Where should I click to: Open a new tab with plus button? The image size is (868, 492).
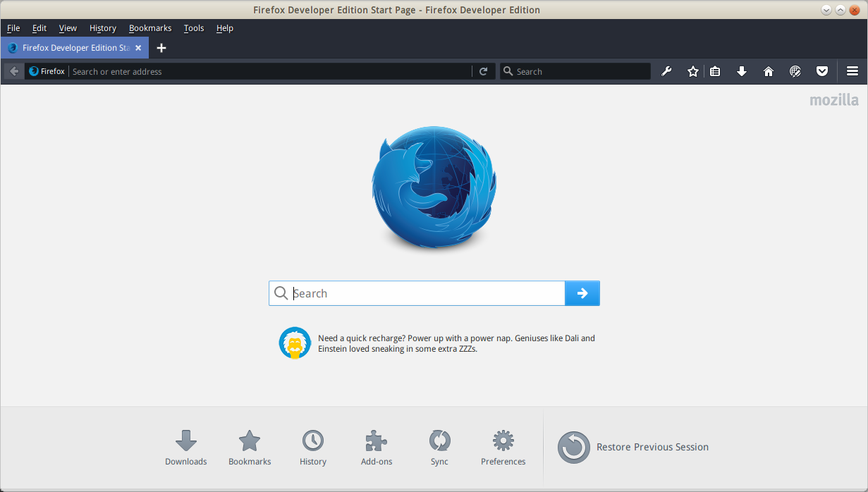pyautogui.click(x=161, y=48)
